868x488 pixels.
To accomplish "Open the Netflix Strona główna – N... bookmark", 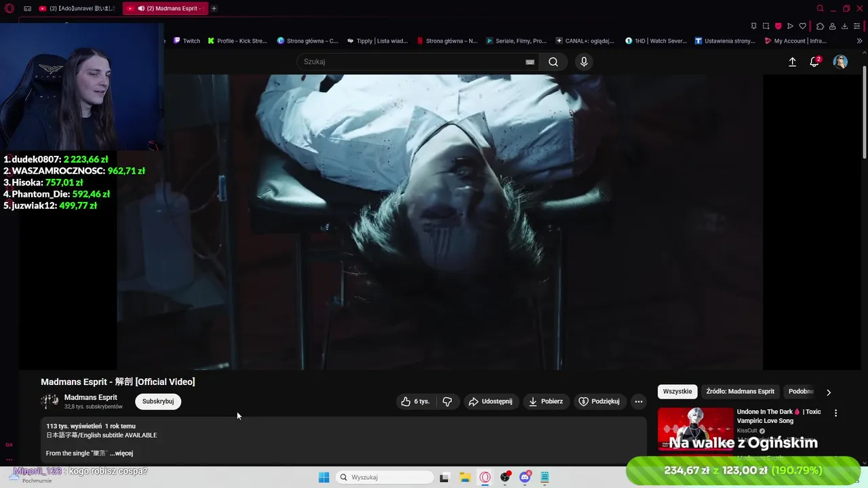I will [x=447, y=41].
